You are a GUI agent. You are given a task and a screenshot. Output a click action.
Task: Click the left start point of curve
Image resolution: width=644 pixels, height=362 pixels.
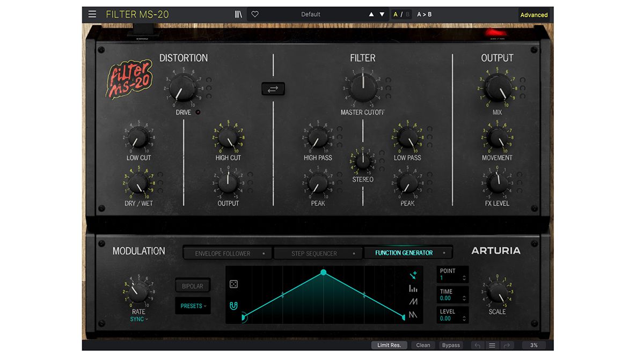click(244, 318)
